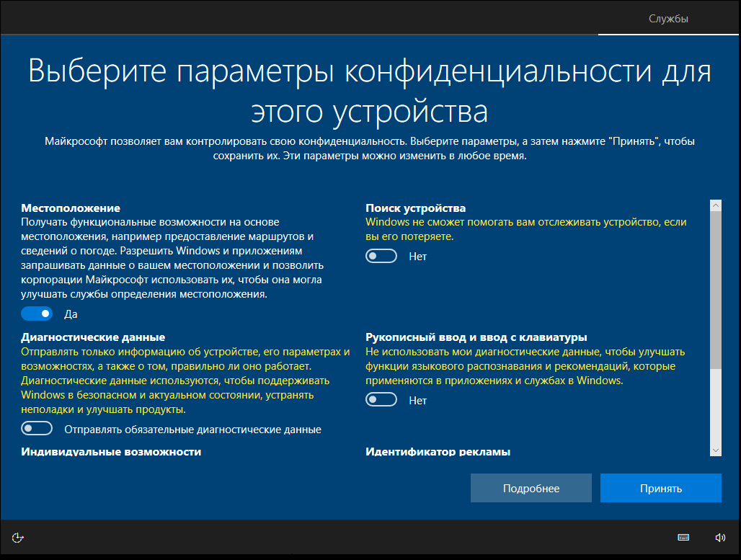Image resolution: width=741 pixels, height=560 pixels.
Task: Click the Диагностические данные heading
Action: click(x=93, y=337)
